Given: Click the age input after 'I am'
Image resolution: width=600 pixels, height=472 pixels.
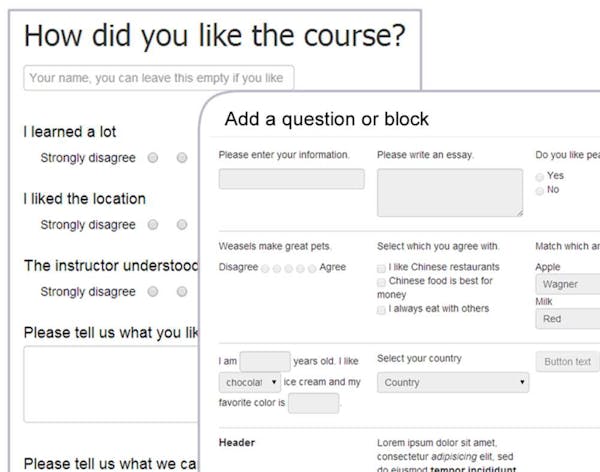Looking at the screenshot, I should 265,361.
